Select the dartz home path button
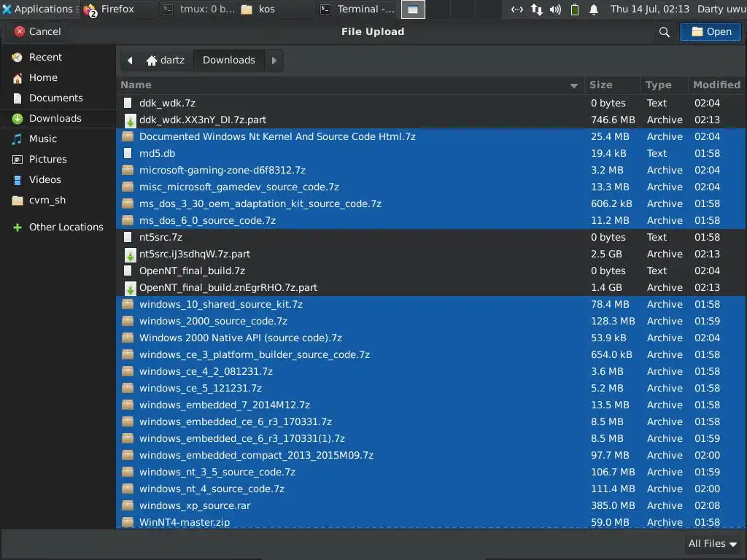This screenshot has width=747, height=560. [x=166, y=61]
